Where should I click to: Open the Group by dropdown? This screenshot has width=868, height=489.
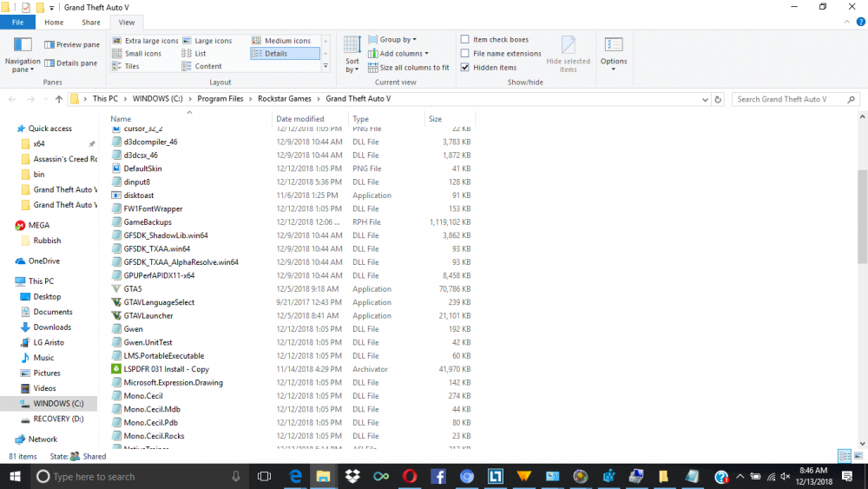coord(392,40)
